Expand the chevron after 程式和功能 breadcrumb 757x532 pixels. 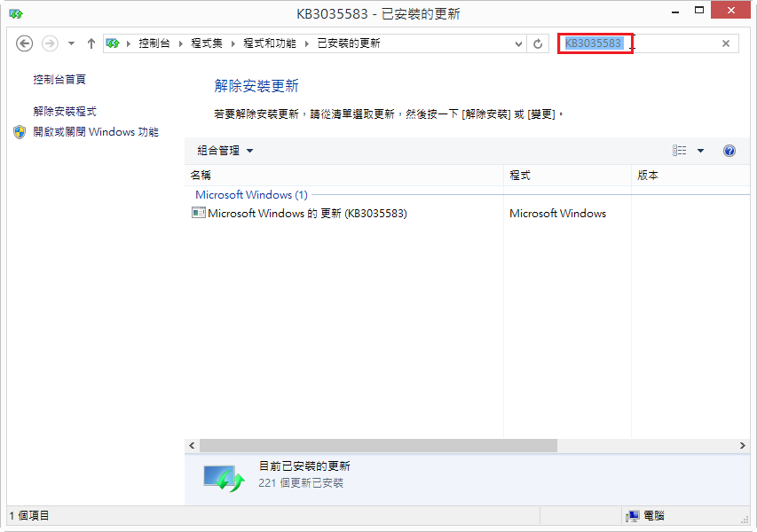coord(306,44)
